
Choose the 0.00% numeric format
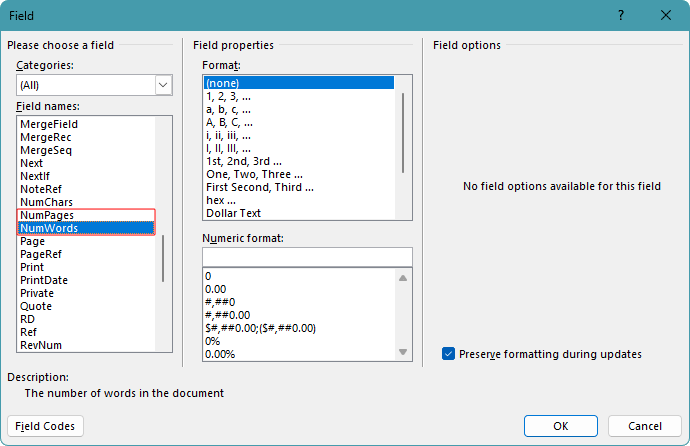click(220, 353)
